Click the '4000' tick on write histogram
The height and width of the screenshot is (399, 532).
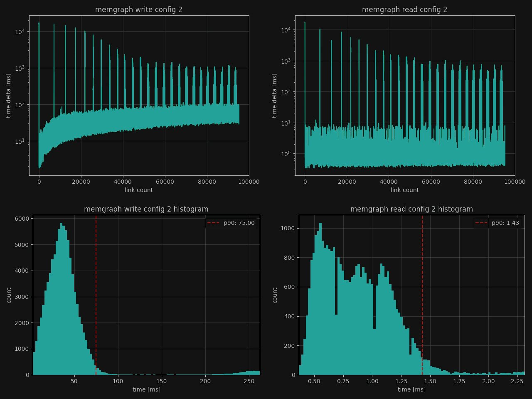point(22,271)
